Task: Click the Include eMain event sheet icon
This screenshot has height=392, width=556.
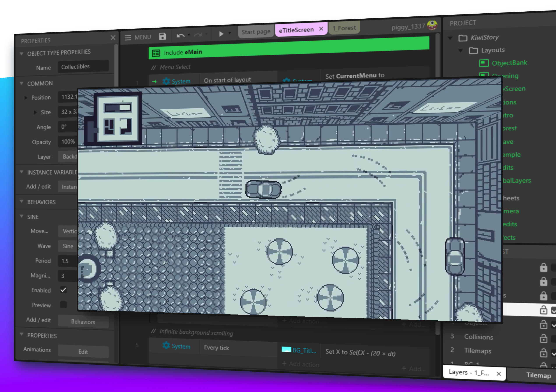Action: (x=156, y=53)
